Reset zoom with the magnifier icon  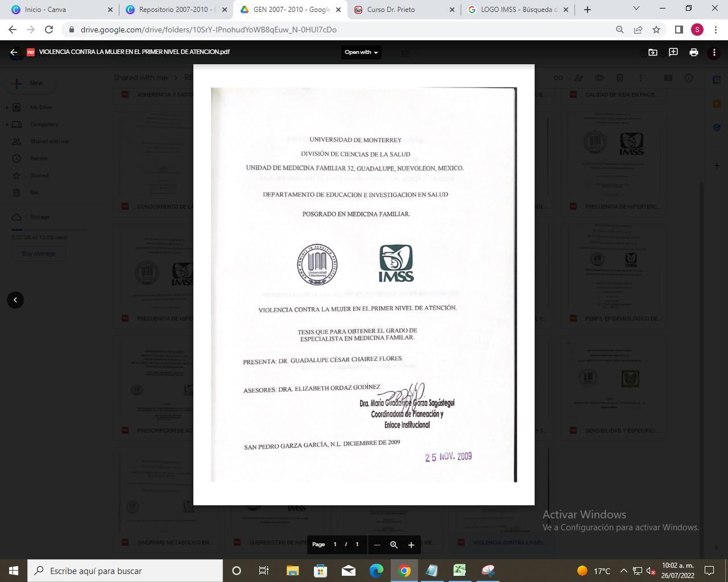tap(394, 545)
